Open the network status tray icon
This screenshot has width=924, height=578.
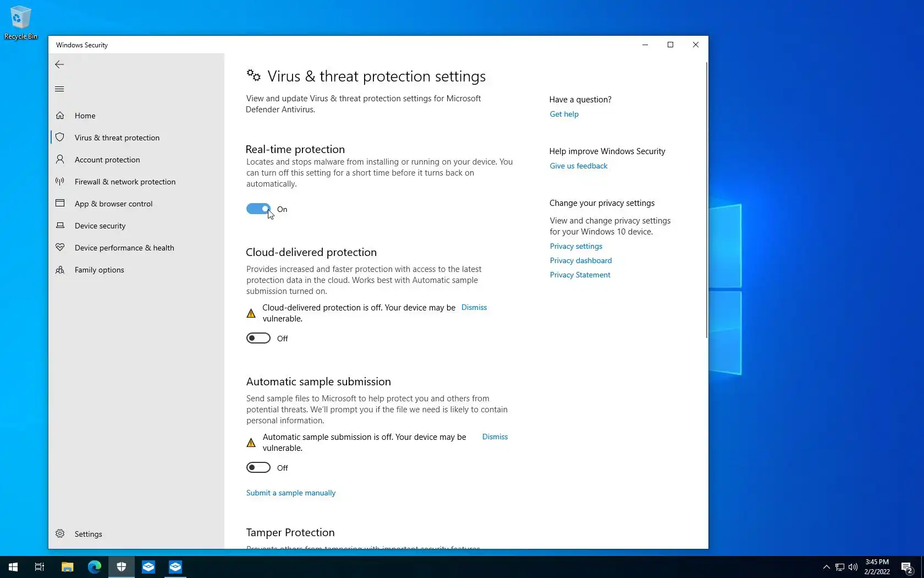(x=840, y=567)
